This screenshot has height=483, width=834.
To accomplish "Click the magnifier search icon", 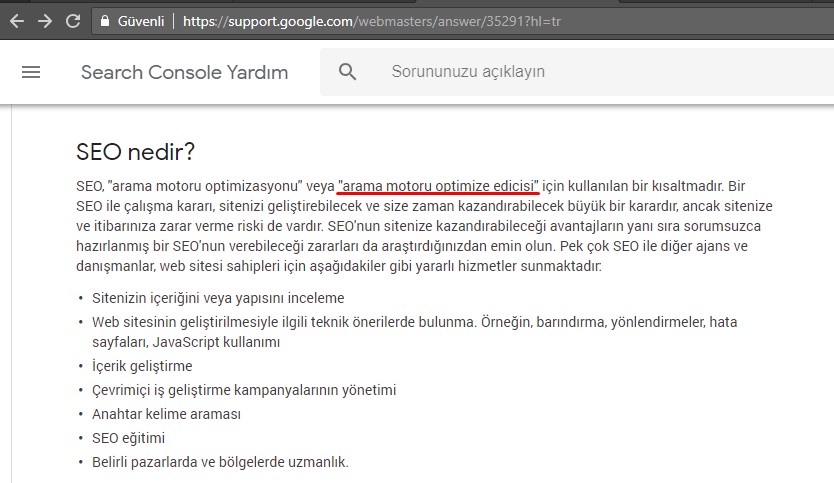I will click(x=347, y=72).
